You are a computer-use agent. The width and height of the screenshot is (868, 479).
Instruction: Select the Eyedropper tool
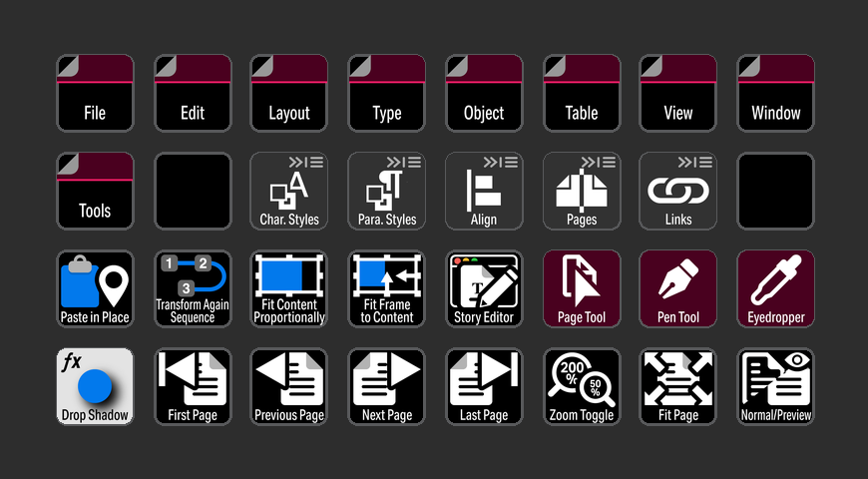click(776, 288)
